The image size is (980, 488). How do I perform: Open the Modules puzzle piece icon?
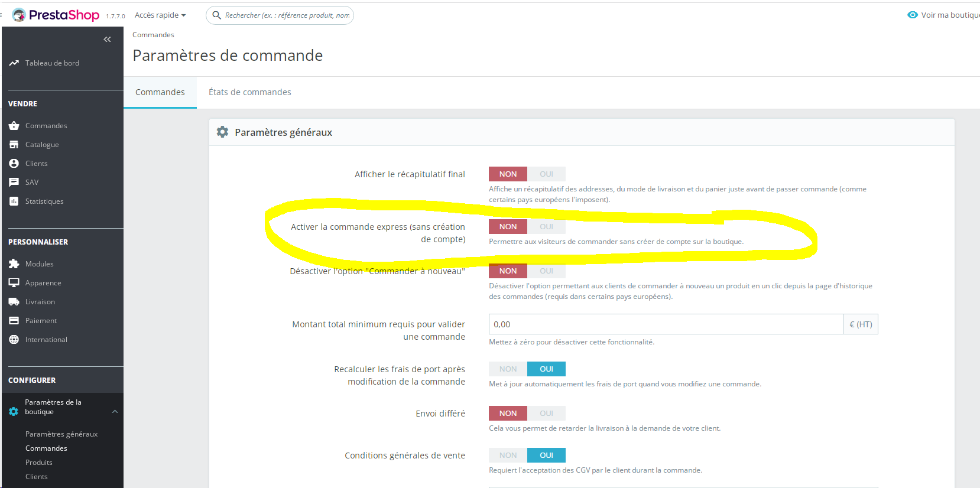coord(14,264)
